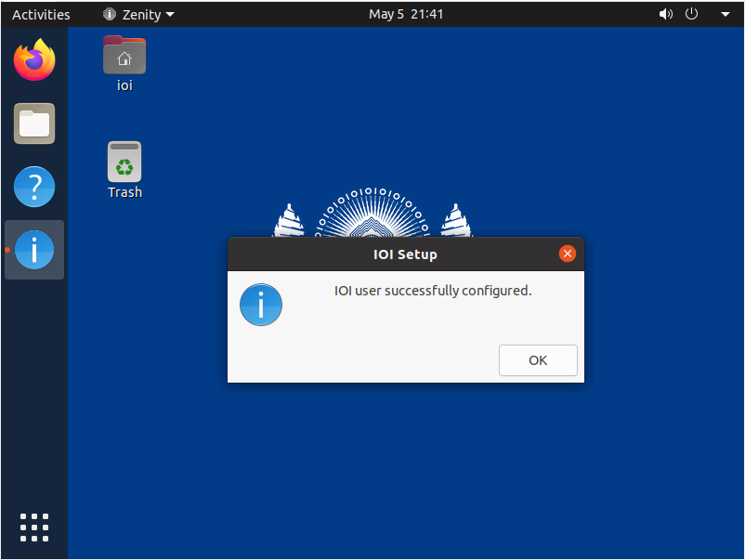Open the Activities overview
The height and width of the screenshot is (560, 745).
pos(41,14)
